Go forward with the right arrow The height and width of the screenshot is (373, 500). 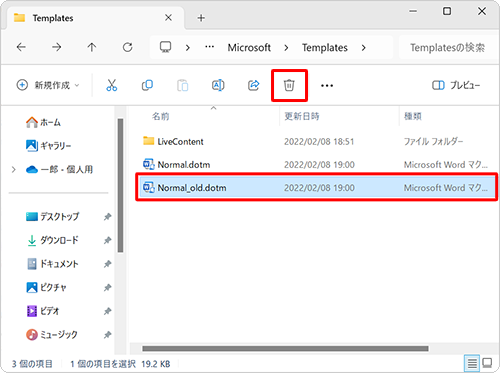tap(57, 47)
